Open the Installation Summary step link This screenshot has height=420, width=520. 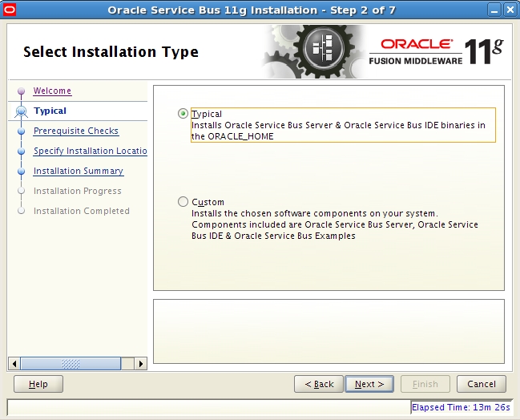coord(79,172)
